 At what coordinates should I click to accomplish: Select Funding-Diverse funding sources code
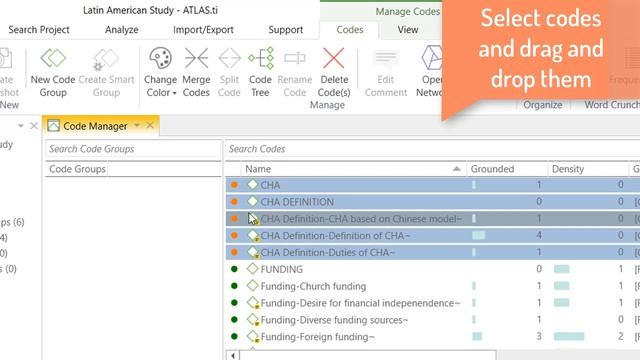point(433,320)
